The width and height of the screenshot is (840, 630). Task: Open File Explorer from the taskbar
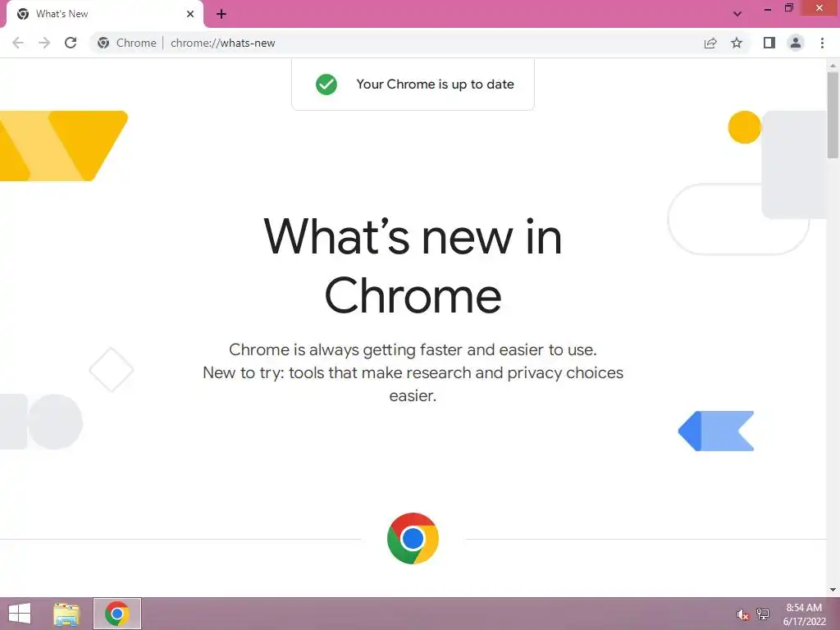click(x=66, y=614)
